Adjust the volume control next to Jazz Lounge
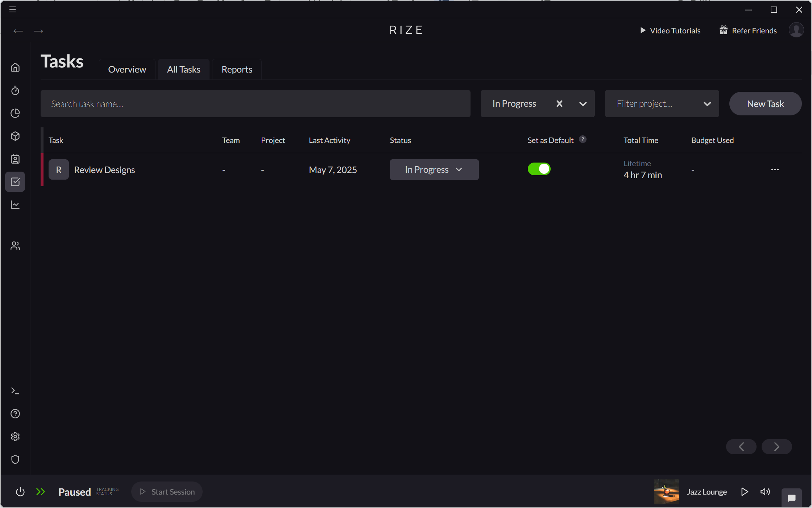The image size is (812, 508). pyautogui.click(x=765, y=492)
